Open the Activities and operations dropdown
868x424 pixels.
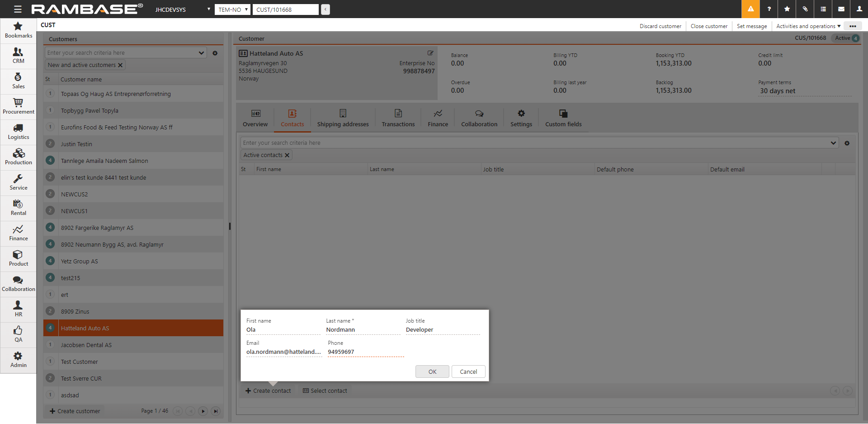tap(808, 26)
